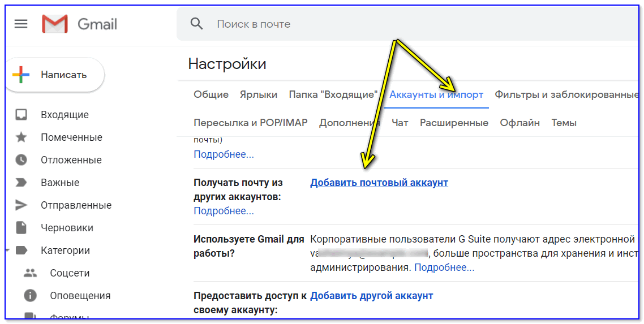Open the Чат tab
The height and width of the screenshot is (324, 644).
pos(400,123)
